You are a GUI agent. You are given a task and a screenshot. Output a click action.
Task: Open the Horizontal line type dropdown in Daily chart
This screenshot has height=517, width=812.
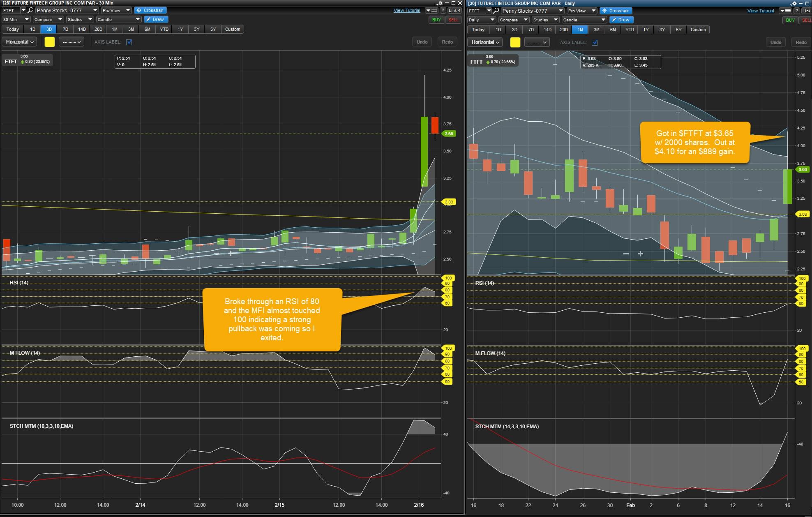pyautogui.click(x=485, y=42)
